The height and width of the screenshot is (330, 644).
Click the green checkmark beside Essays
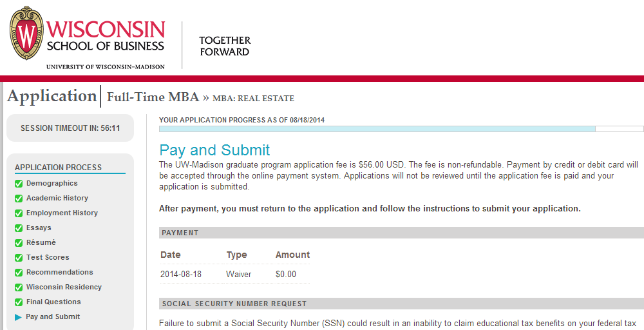[x=19, y=228]
